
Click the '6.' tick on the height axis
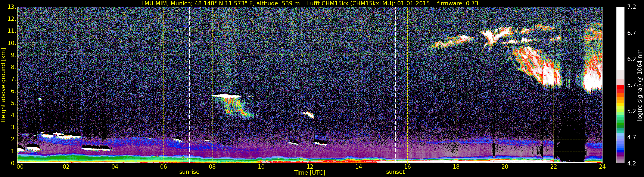click(x=13, y=91)
